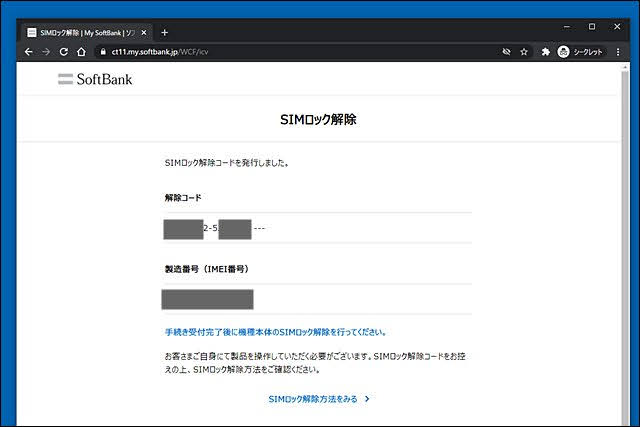
Task: Select the SIMロック解除 My SoftBank tab
Action: tap(87, 33)
